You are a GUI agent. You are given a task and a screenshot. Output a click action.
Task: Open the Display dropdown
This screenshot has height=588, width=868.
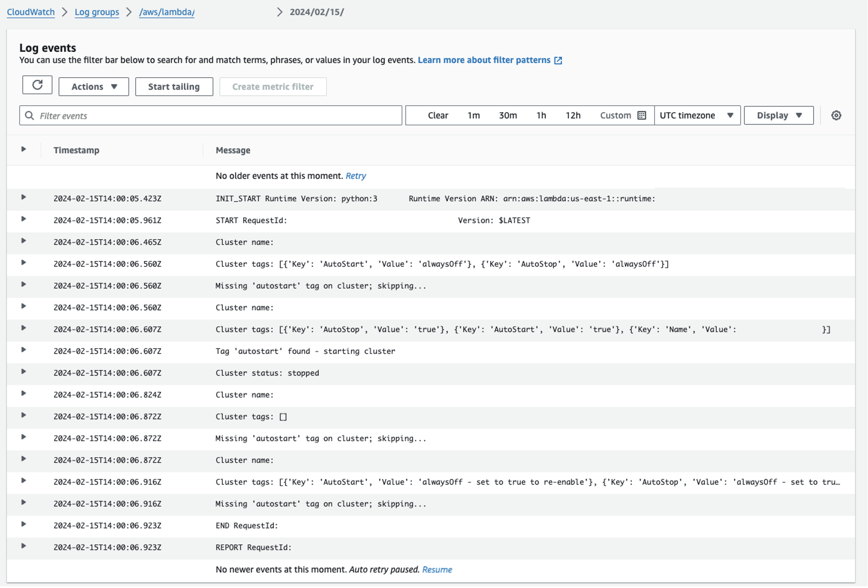click(778, 116)
